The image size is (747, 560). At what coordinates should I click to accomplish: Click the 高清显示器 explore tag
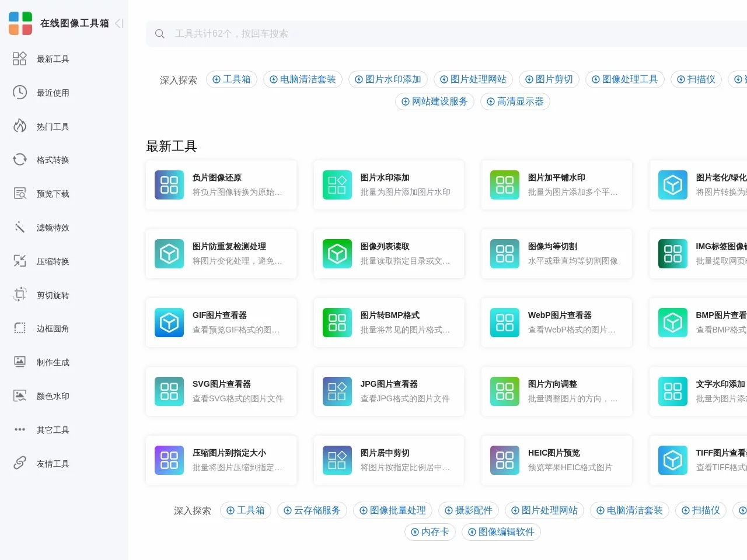pyautogui.click(x=515, y=101)
